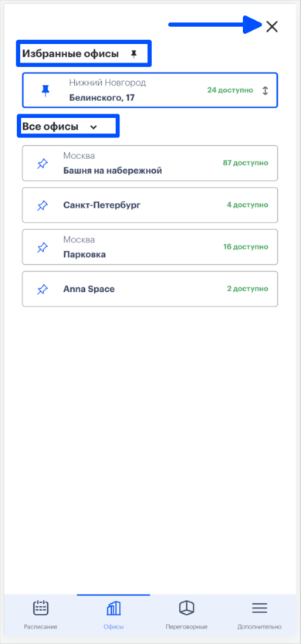Screen dimensions: 301x644
Task: Close the offices list with X
Action: pos(272,27)
